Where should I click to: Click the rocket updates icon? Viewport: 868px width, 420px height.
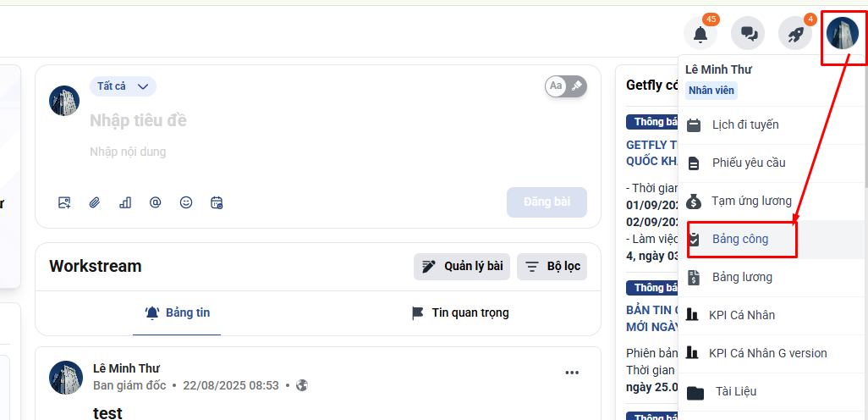click(795, 34)
